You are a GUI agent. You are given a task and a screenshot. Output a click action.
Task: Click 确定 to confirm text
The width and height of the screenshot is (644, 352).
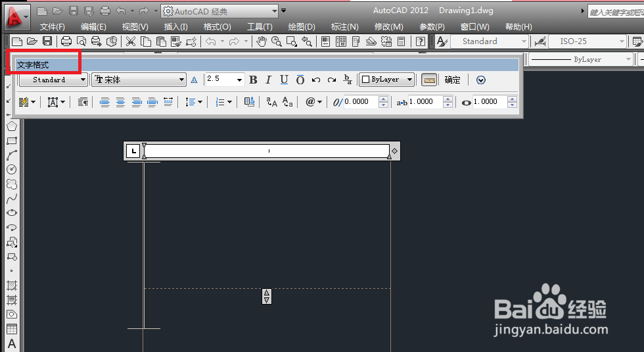pyautogui.click(x=453, y=80)
